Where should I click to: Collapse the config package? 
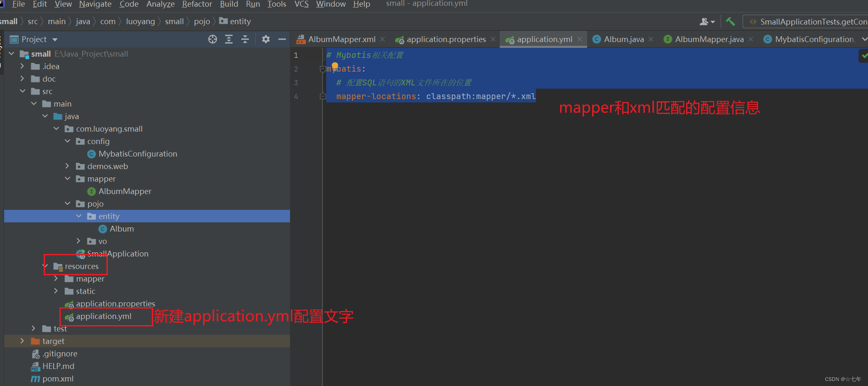[x=67, y=141]
